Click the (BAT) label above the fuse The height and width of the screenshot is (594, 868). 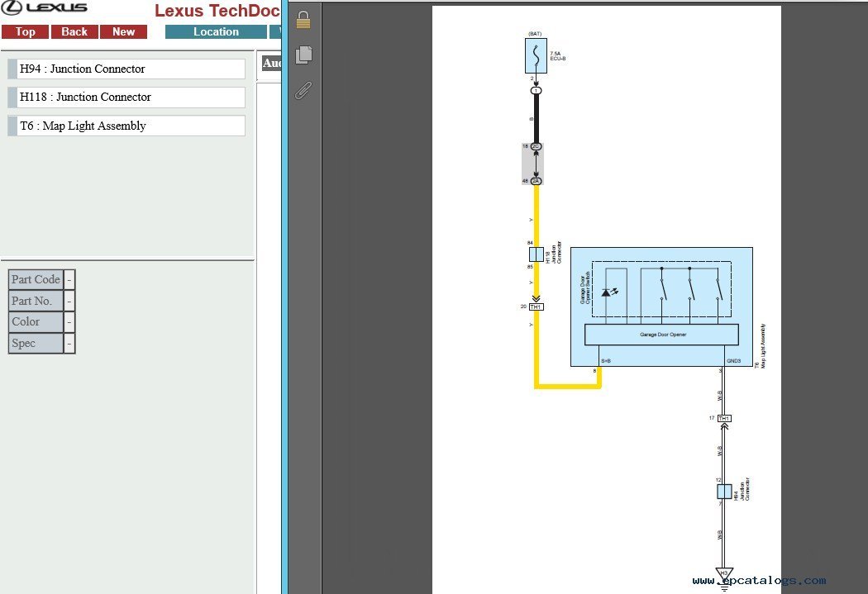535,34
